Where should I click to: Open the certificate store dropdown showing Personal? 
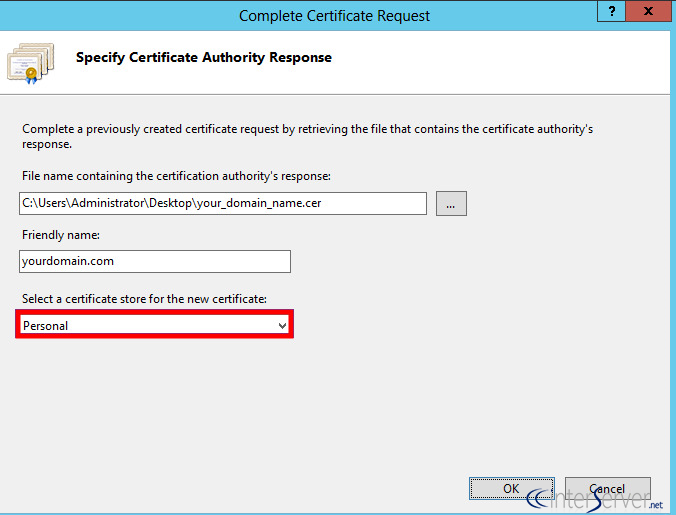point(154,325)
